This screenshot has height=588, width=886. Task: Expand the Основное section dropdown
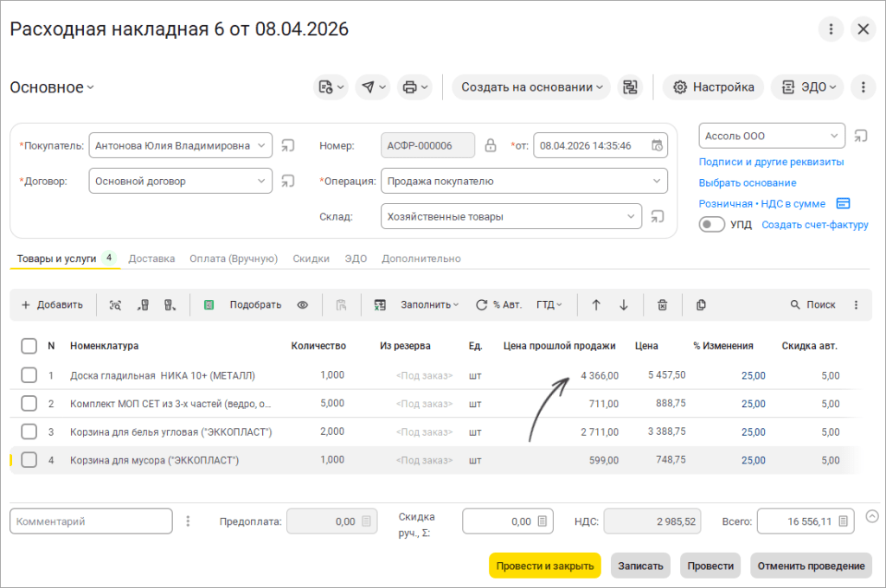click(52, 87)
